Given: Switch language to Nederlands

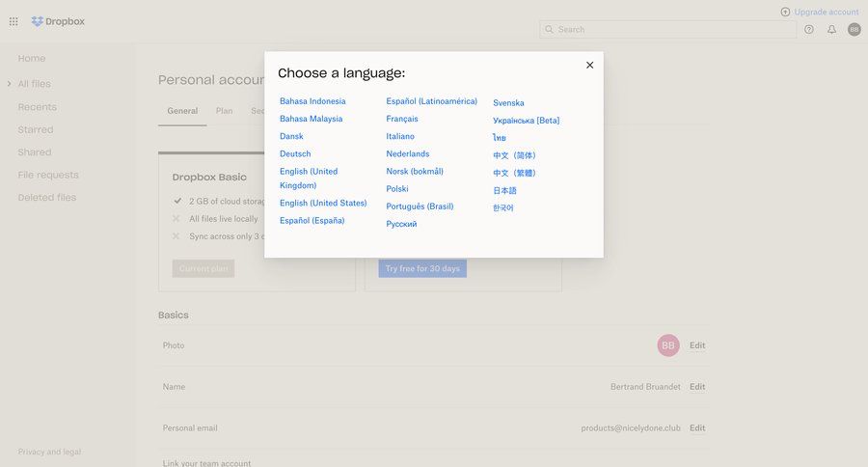Looking at the screenshot, I should [x=407, y=153].
